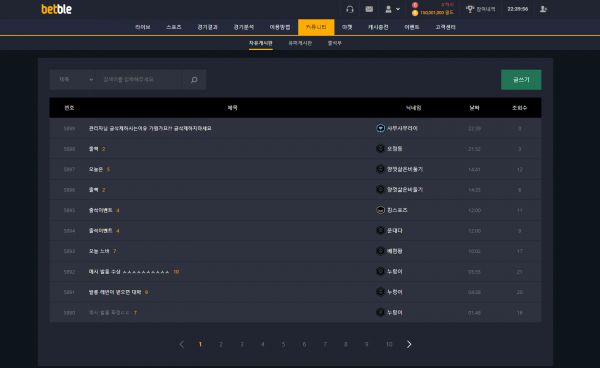Open the 오늘은 post with 5 comments
600x368 pixels.
pyautogui.click(x=96, y=169)
